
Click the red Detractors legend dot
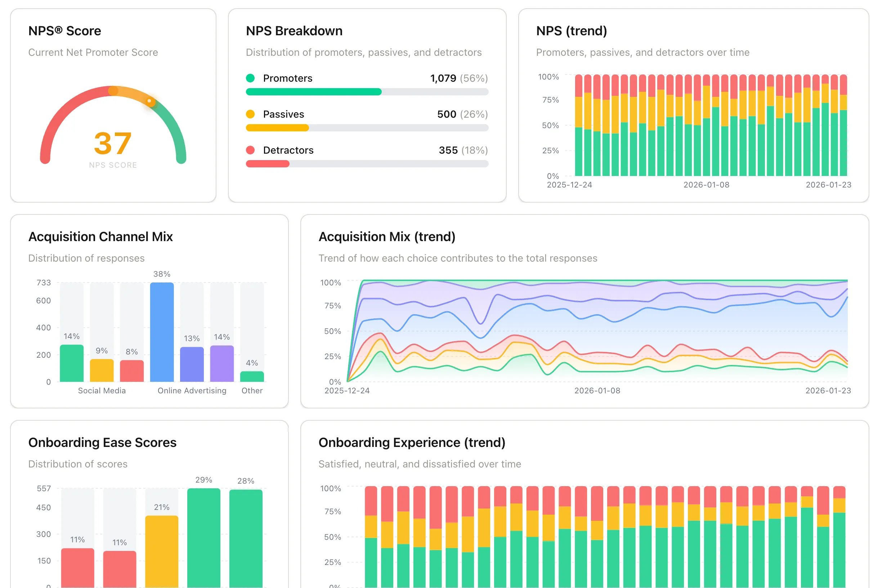pyautogui.click(x=251, y=150)
